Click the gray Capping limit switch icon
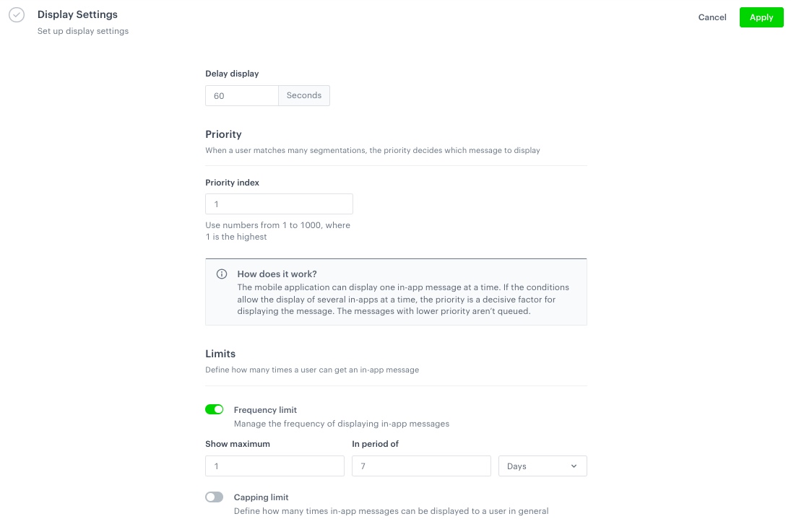Image resolution: width=791 pixels, height=532 pixels. 215,497
